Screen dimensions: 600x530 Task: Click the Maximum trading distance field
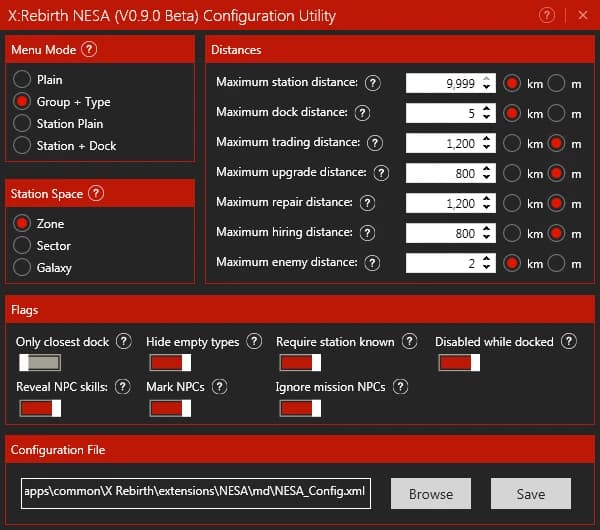451,143
